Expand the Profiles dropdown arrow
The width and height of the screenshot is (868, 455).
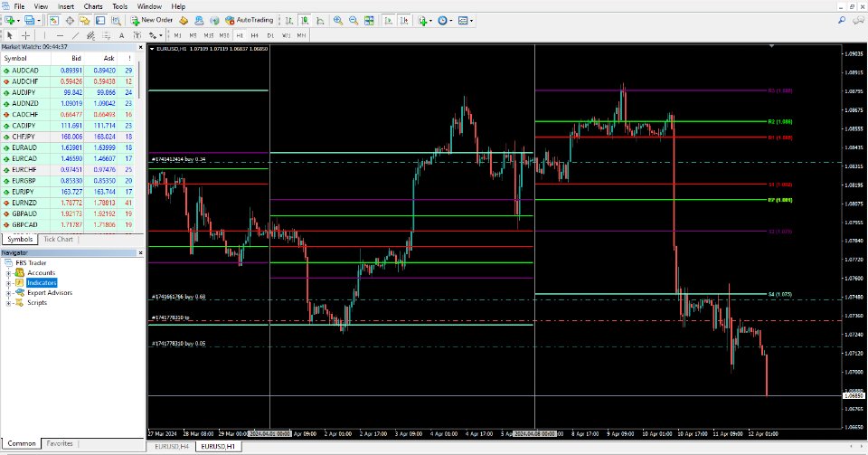38,21
